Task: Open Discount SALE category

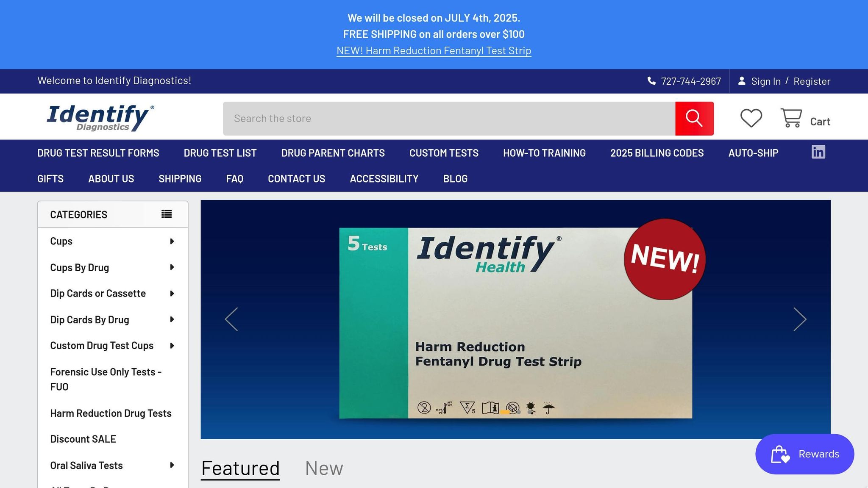Action: coord(83,439)
